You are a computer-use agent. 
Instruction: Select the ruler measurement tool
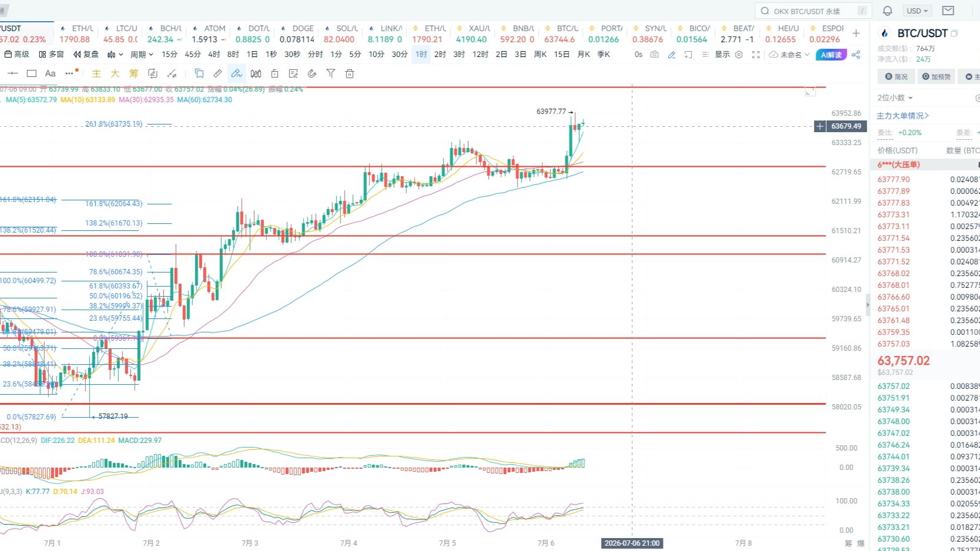click(x=218, y=73)
